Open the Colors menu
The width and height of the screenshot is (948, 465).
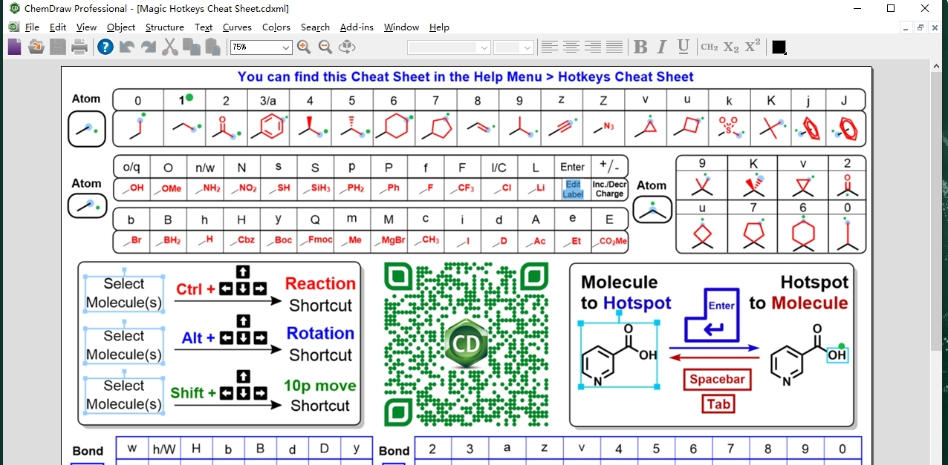tap(276, 27)
